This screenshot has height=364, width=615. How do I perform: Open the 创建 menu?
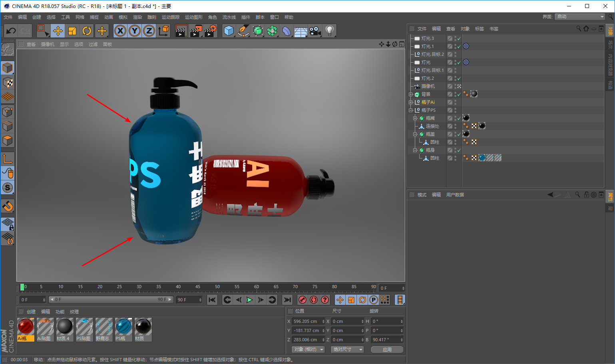(x=37, y=17)
